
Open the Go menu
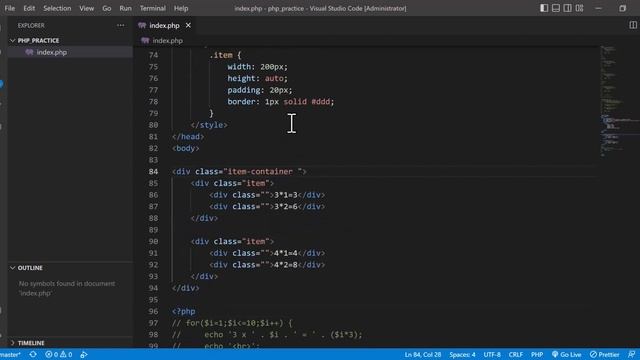[x=107, y=8]
